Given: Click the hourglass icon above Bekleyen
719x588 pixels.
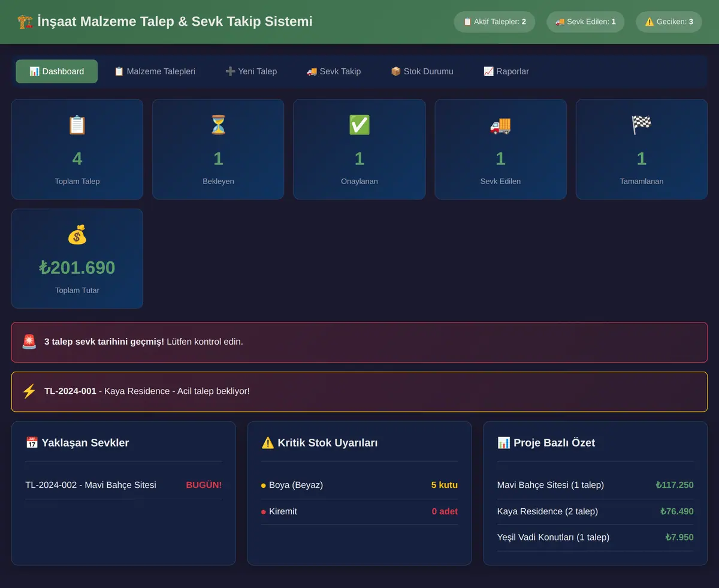Looking at the screenshot, I should pyautogui.click(x=218, y=125).
